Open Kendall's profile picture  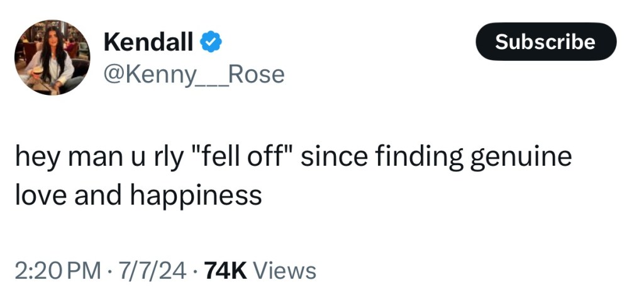pos(52,57)
